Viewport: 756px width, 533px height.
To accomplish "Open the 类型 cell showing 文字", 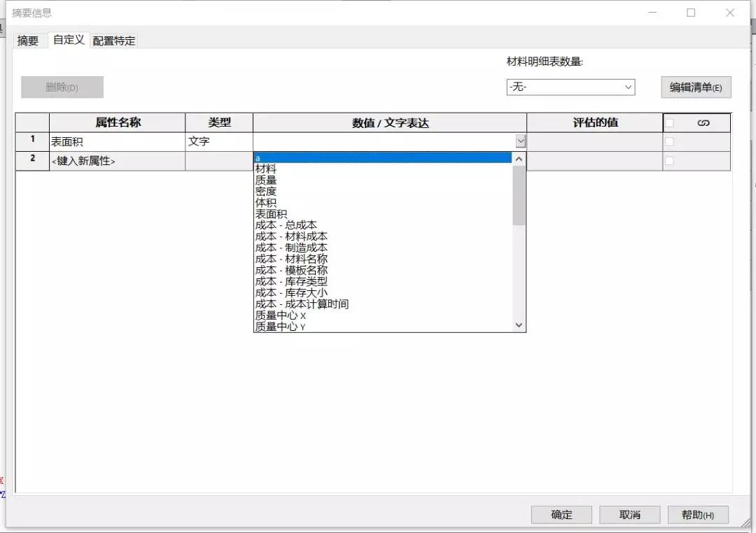I will [218, 141].
